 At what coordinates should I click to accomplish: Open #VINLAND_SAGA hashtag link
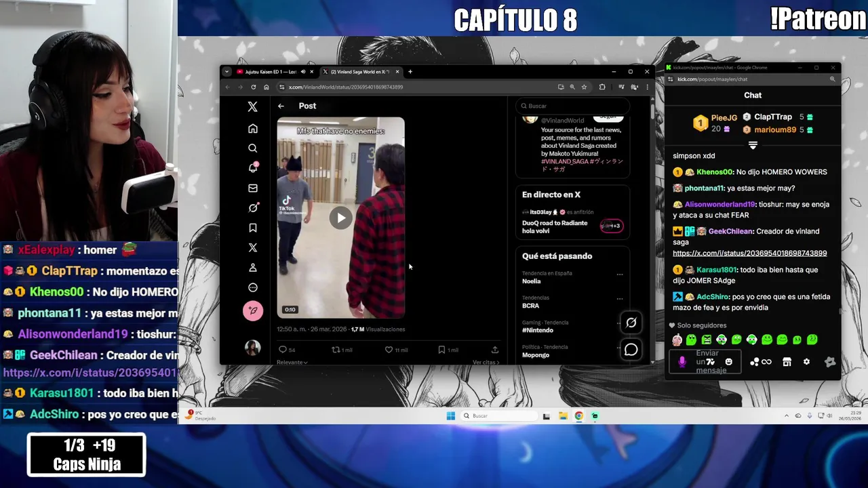point(565,162)
